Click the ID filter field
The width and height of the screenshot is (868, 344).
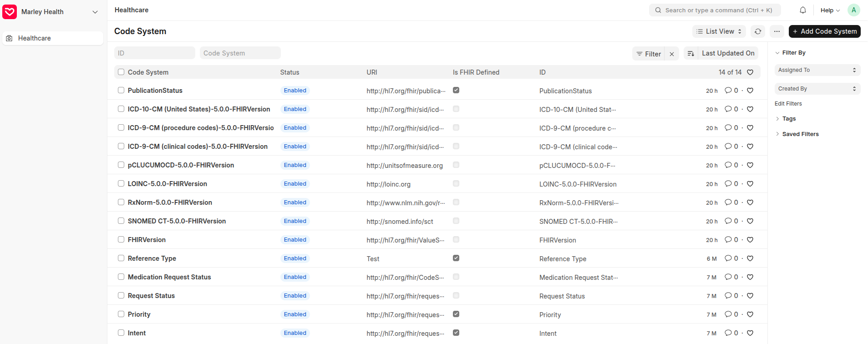(x=155, y=53)
